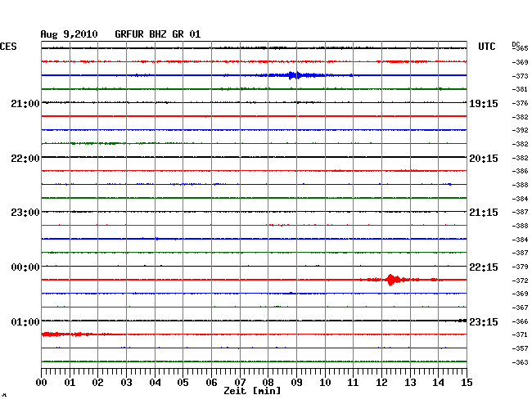This screenshot has width=532, height=404.
Task: Click the red seismic burst near minute 12
Action: 394,280
